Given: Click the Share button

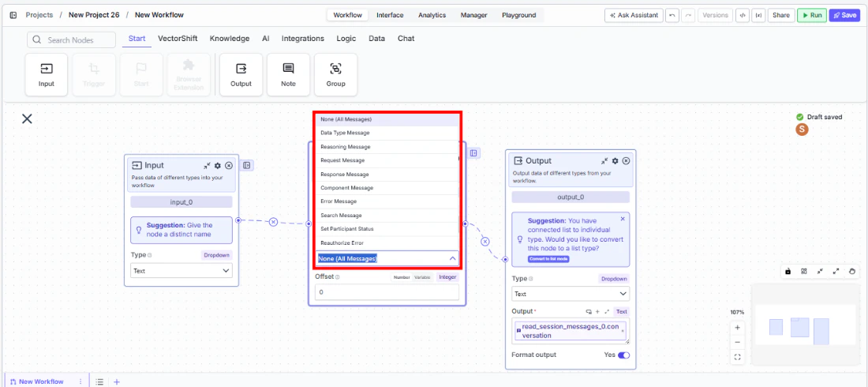Looking at the screenshot, I should click(781, 15).
